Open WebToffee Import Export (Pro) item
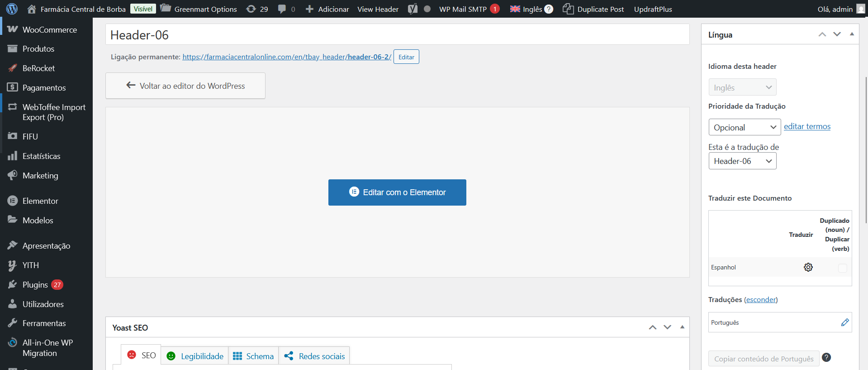The width and height of the screenshot is (868, 370). tap(46, 112)
